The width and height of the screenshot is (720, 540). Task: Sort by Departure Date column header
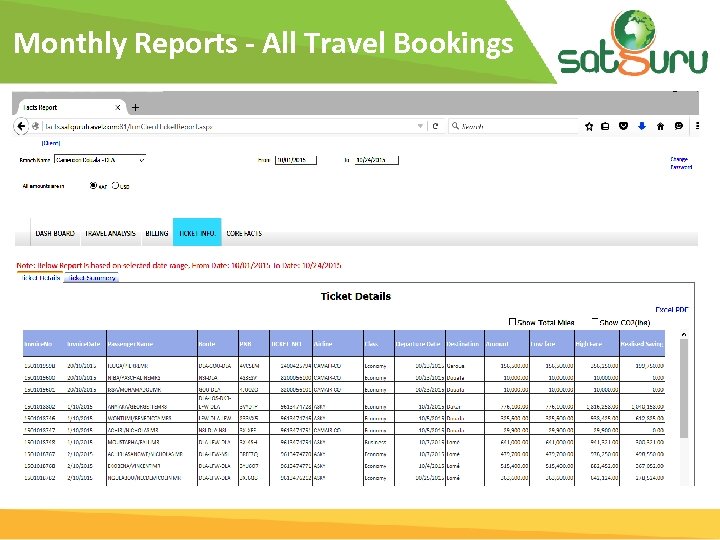(418, 343)
